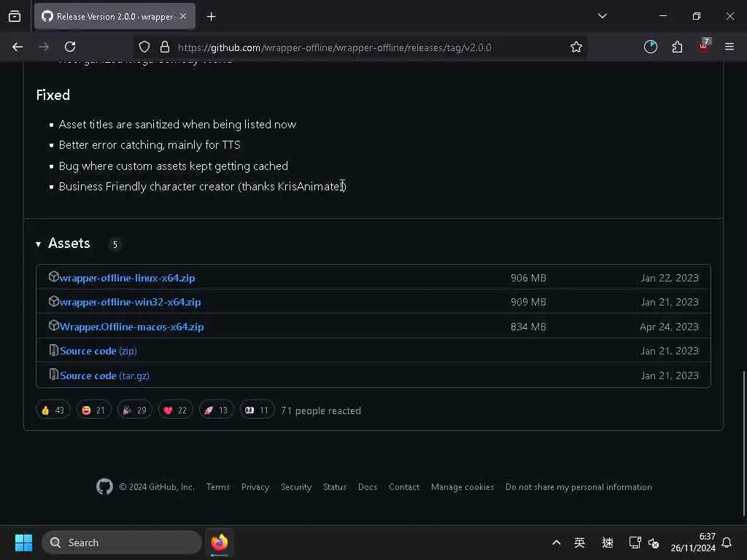The height and width of the screenshot is (560, 747).
Task: Open Firefox application hamburger menu
Action: [x=729, y=47]
